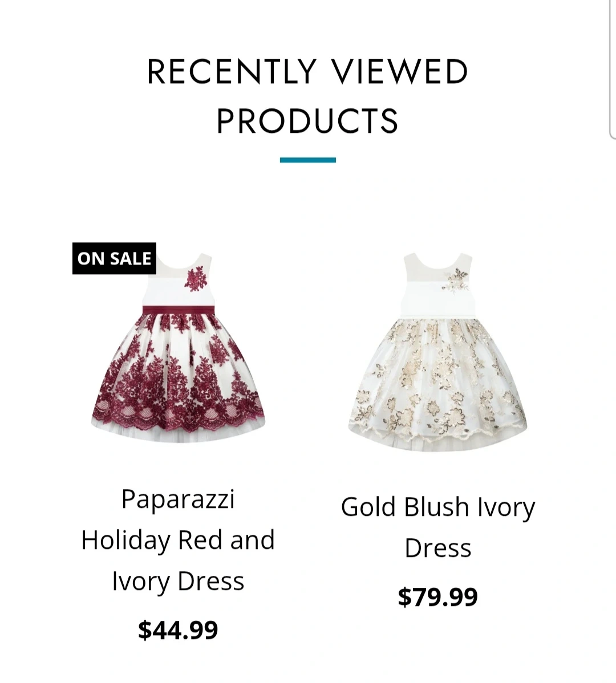Click the word PRODUCTS in the heading
This screenshot has width=616, height=683.
click(307, 121)
